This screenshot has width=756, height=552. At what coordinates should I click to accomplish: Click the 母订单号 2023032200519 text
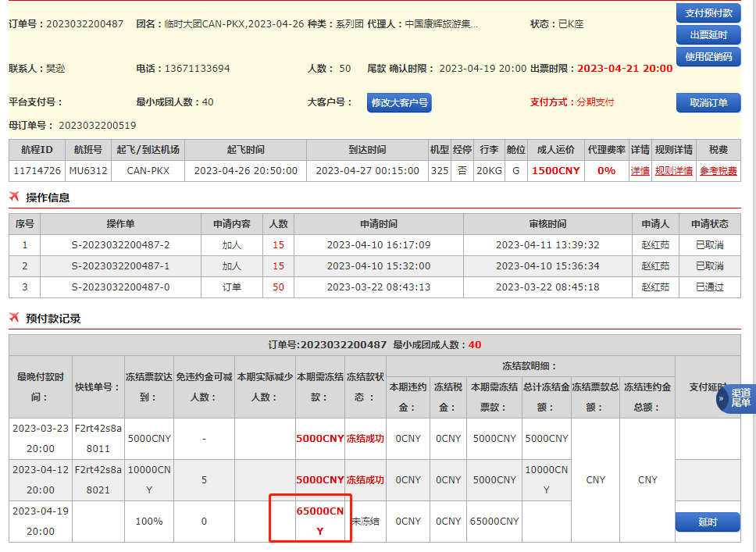[x=97, y=125]
